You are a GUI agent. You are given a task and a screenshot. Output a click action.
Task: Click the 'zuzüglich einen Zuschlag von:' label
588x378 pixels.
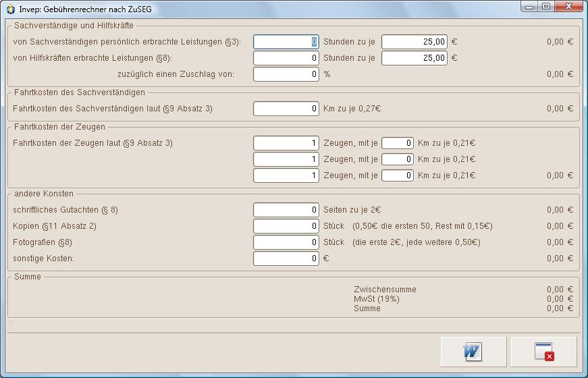(x=176, y=74)
